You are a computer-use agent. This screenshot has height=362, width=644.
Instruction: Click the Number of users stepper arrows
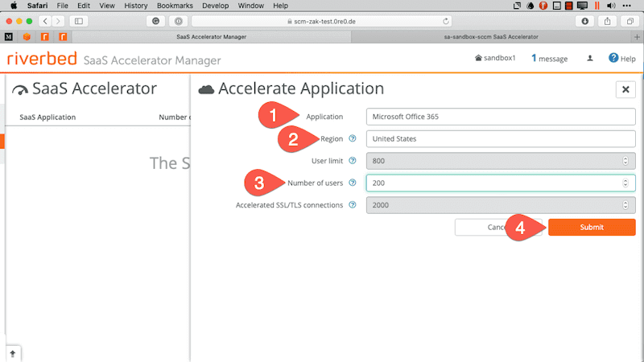[625, 183]
